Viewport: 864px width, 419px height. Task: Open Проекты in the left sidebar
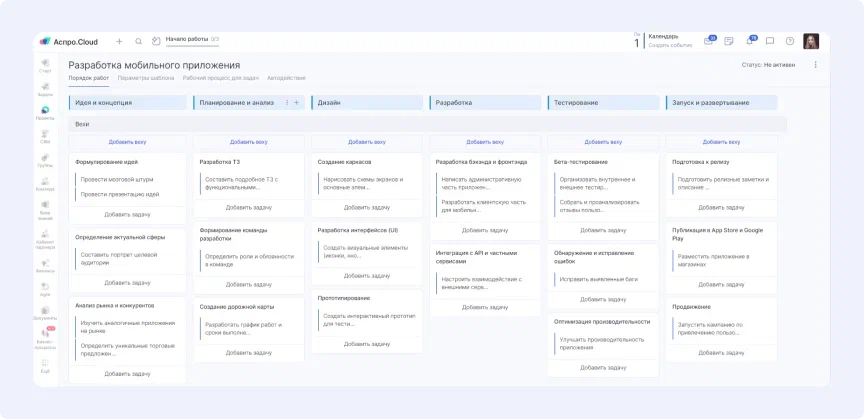[x=45, y=112]
